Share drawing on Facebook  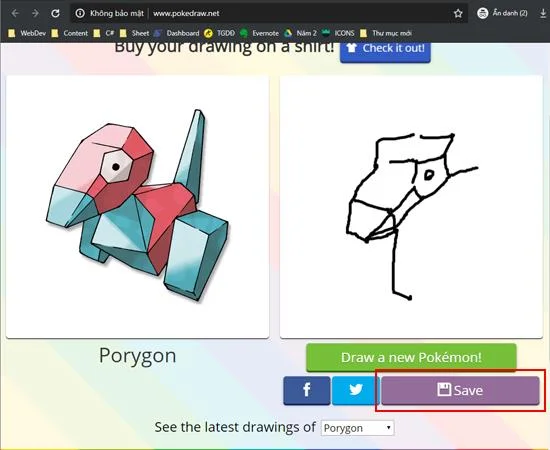307,390
